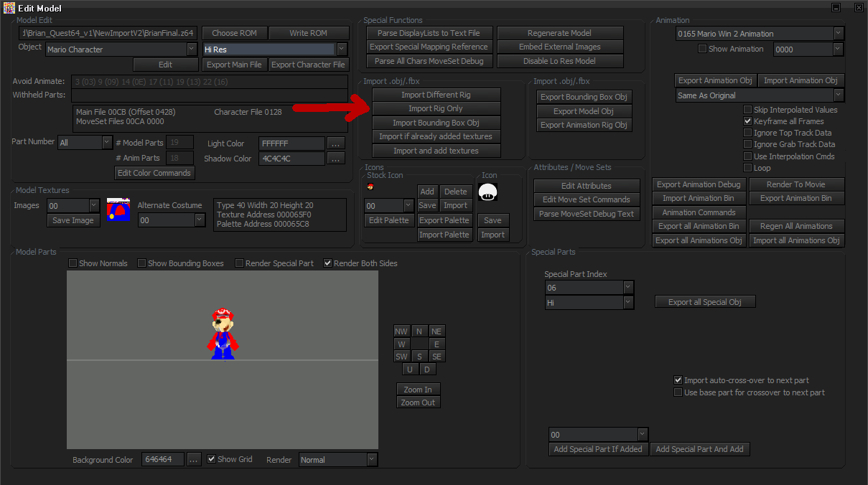The image size is (868, 485).
Task: Click Edit Color Commands
Action: 154,173
